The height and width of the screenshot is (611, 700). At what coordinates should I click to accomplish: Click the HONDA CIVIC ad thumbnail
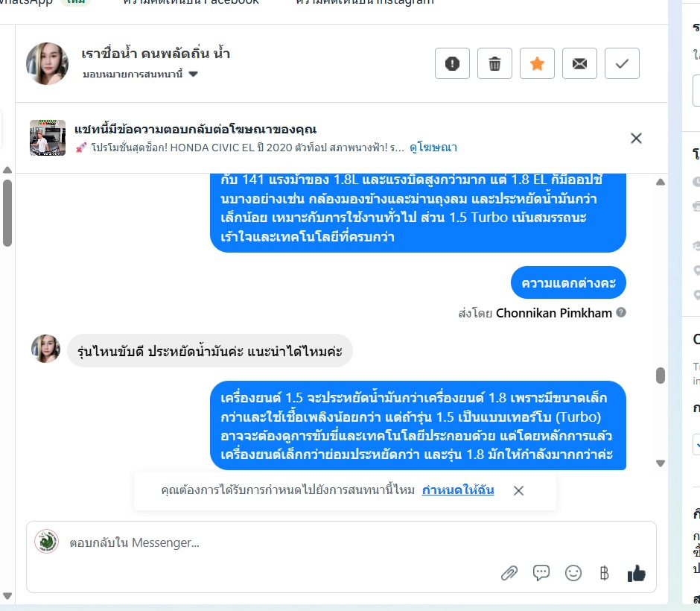(48, 138)
